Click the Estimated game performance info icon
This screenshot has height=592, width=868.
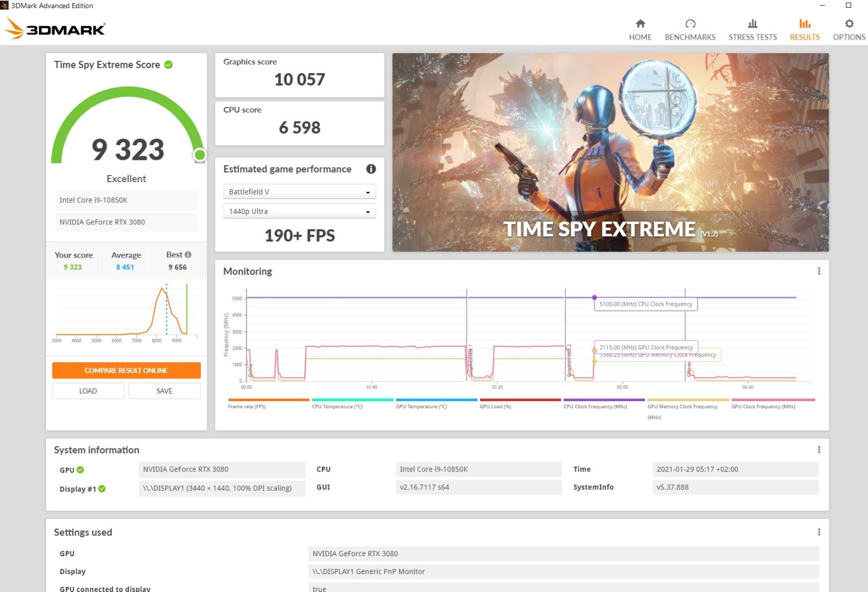(371, 169)
